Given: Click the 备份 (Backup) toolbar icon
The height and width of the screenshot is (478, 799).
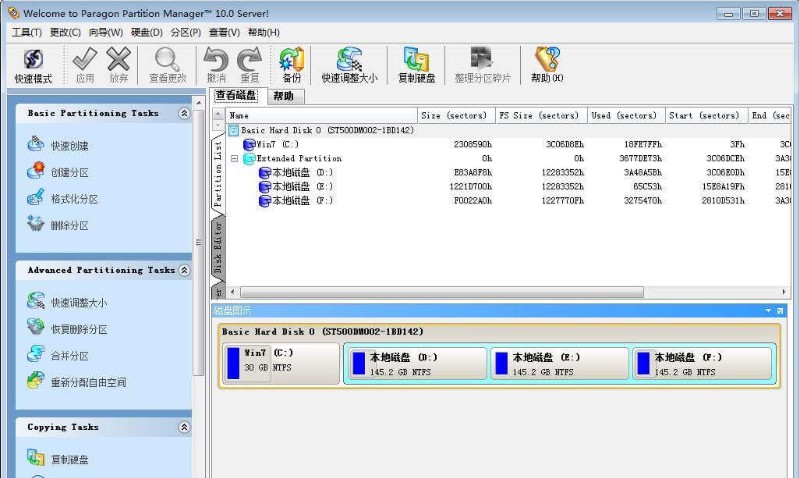Looking at the screenshot, I should point(291,66).
